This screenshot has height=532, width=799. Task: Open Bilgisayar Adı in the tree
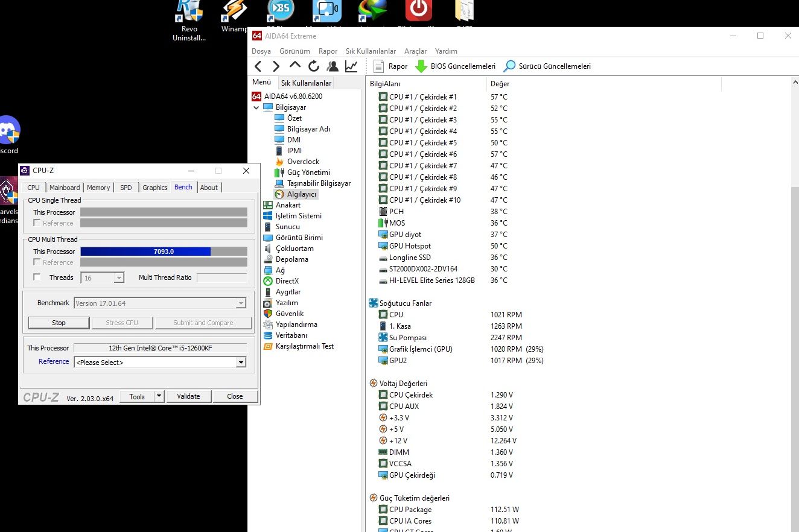click(x=302, y=129)
